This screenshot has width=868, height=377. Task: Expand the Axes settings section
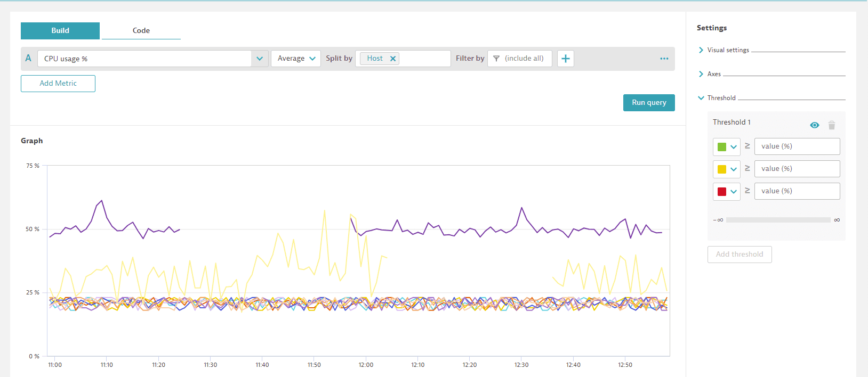(714, 74)
